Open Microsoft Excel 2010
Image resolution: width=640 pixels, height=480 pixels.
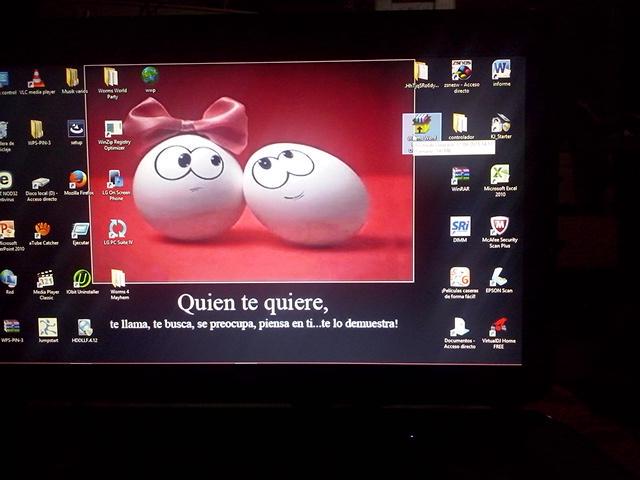[500, 180]
